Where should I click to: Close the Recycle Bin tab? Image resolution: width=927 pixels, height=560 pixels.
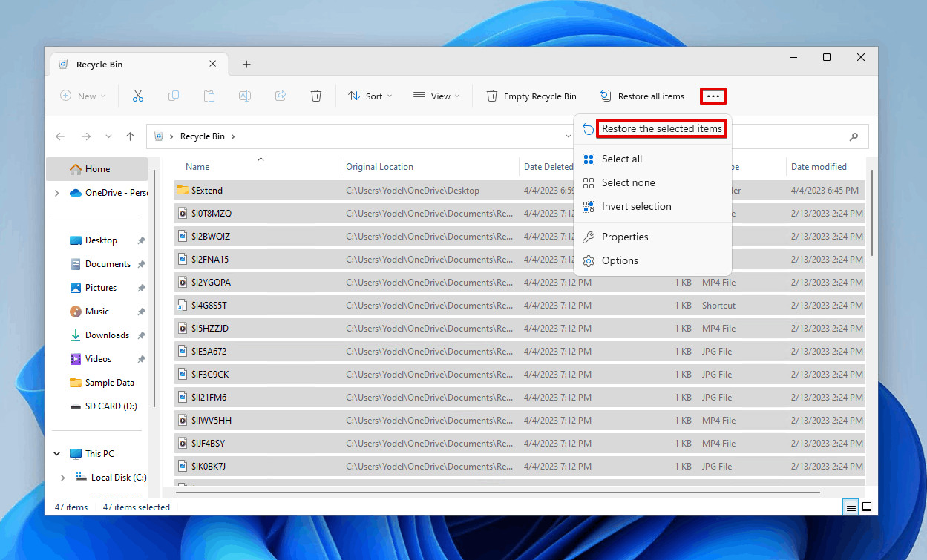[x=213, y=64]
